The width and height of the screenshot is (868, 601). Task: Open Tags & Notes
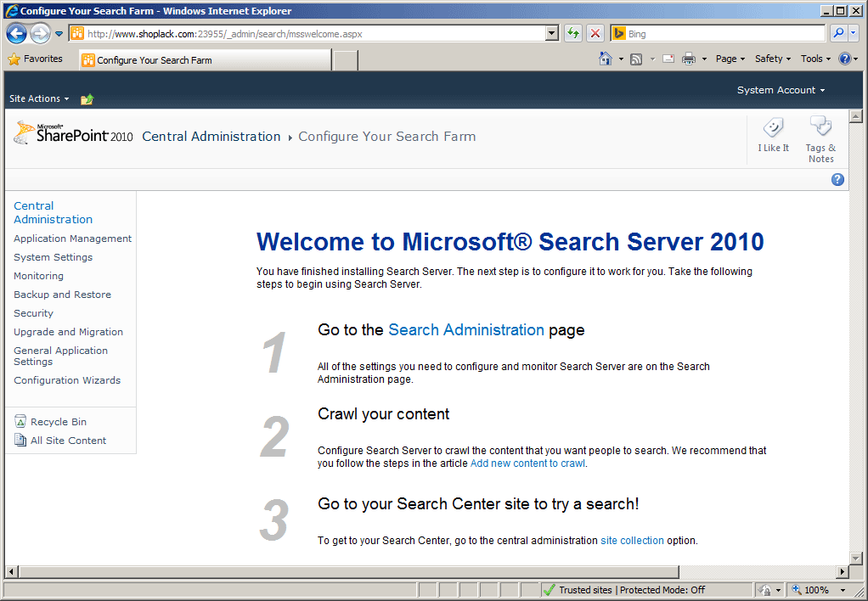(x=820, y=139)
